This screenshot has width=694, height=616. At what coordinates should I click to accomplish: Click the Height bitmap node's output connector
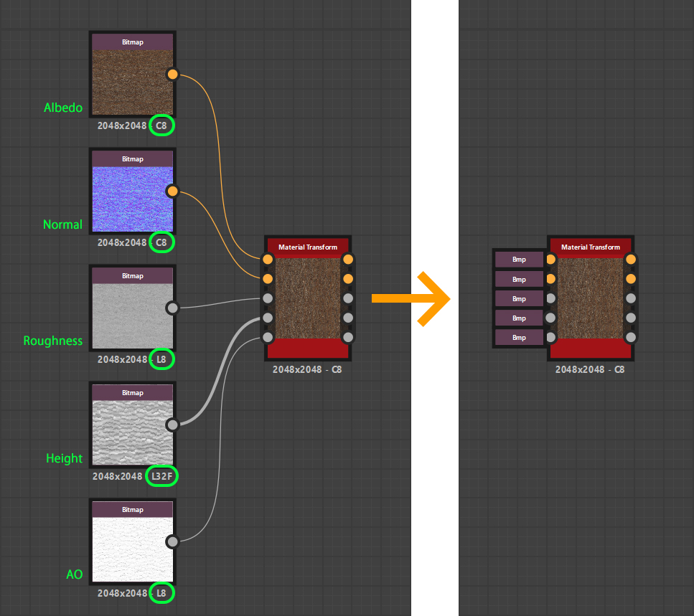pyautogui.click(x=172, y=425)
